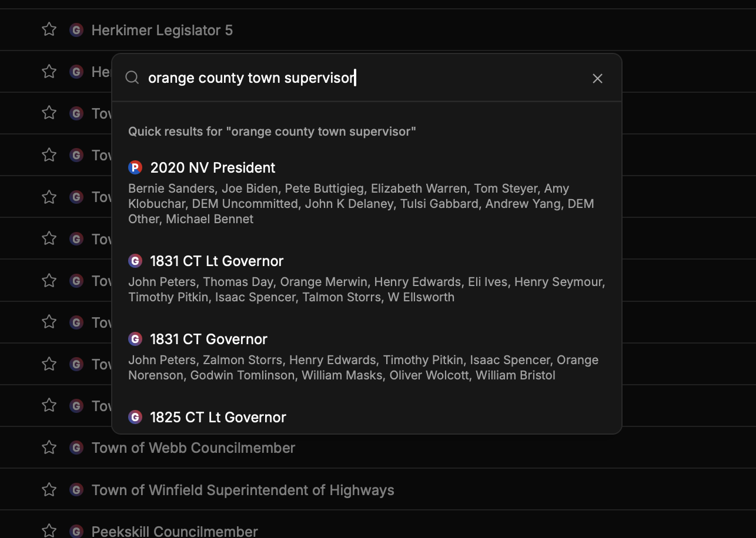Select the 1831 CT Governor result
Screen dimensions: 756x538
(209, 339)
